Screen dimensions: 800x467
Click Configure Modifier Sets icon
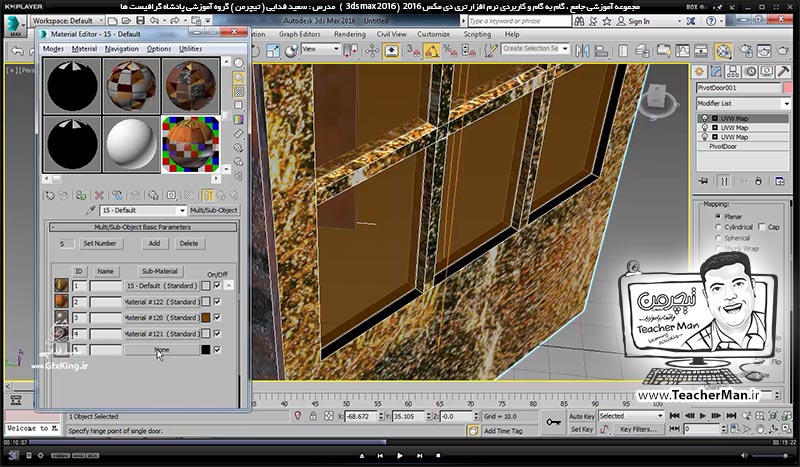(x=780, y=181)
